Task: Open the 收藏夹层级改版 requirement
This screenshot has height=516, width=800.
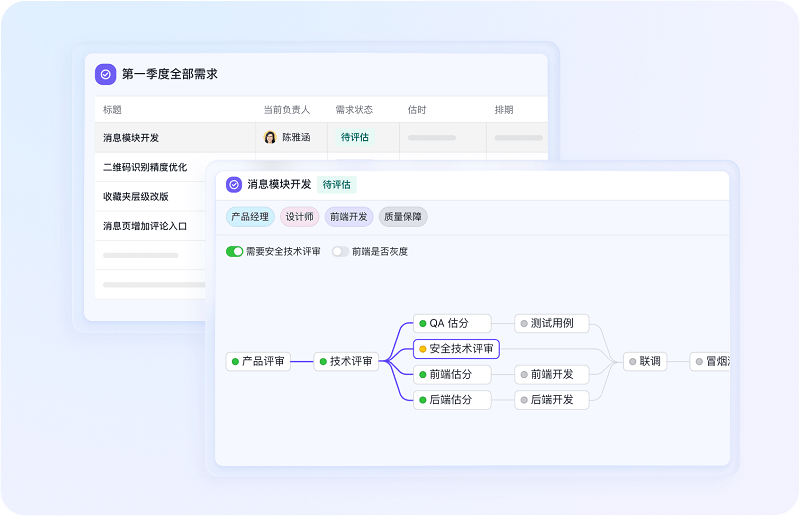Action: pyautogui.click(x=135, y=196)
